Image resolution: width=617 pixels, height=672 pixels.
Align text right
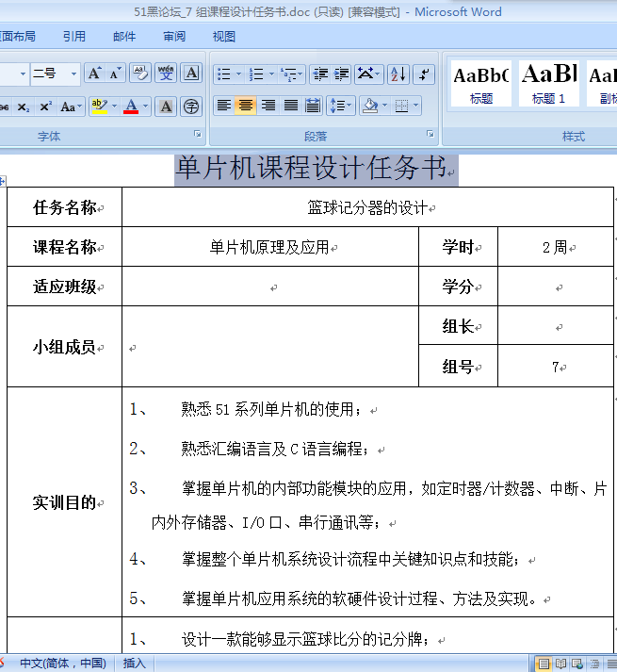point(268,106)
